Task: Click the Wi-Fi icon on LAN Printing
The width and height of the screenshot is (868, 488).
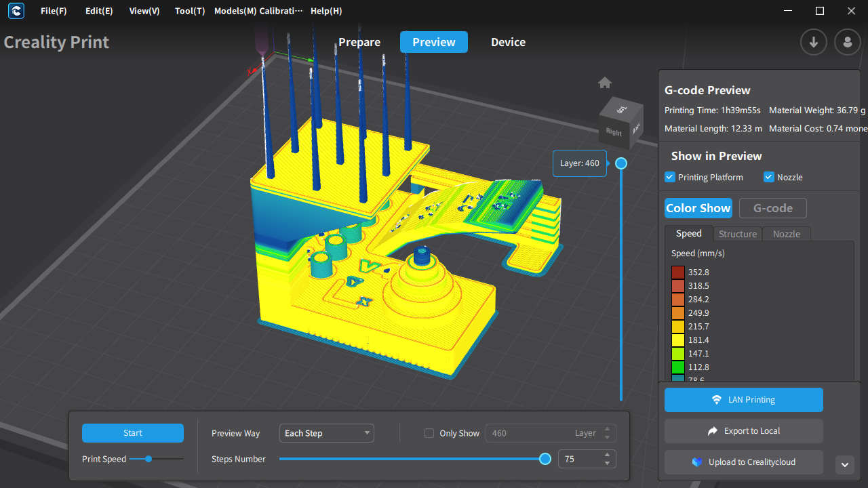Action: [x=717, y=400]
